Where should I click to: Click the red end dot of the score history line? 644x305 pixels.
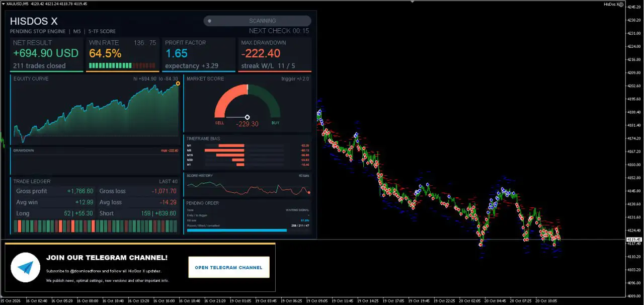click(308, 192)
